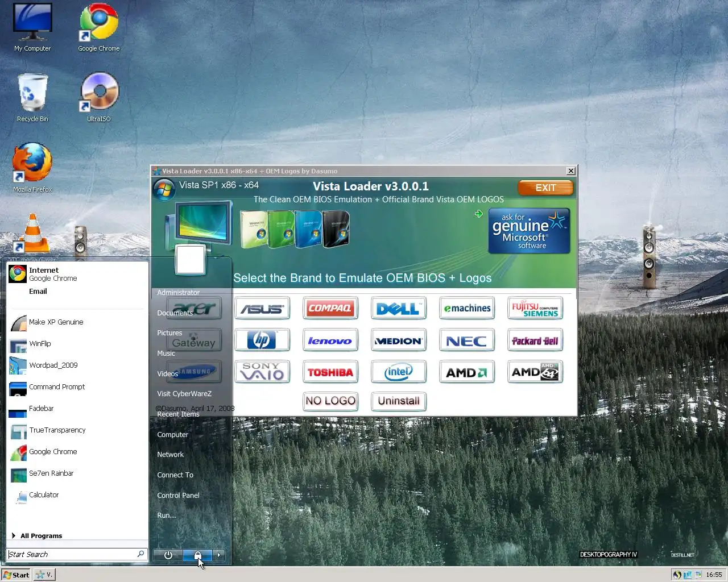The height and width of the screenshot is (582, 728).
Task: Click the lock button in Start menu
Action: (197, 555)
